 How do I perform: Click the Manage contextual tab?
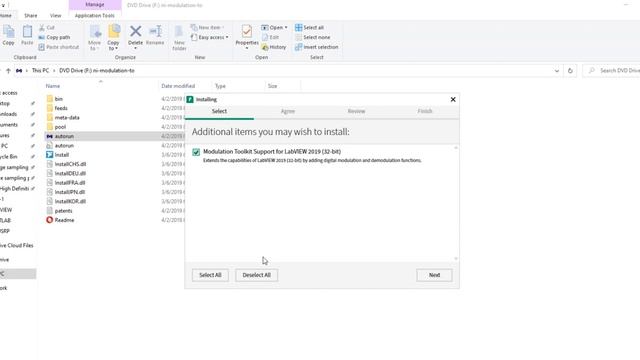tap(95, 4)
